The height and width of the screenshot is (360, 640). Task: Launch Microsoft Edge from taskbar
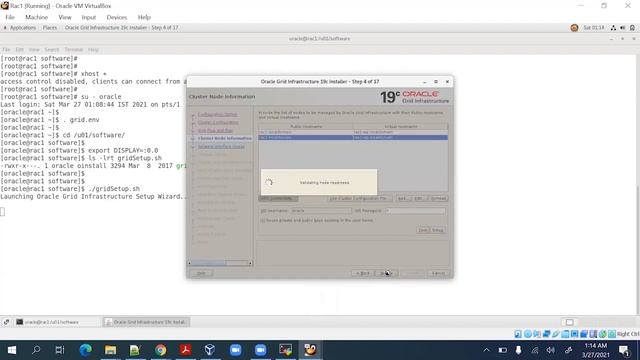pos(85,350)
